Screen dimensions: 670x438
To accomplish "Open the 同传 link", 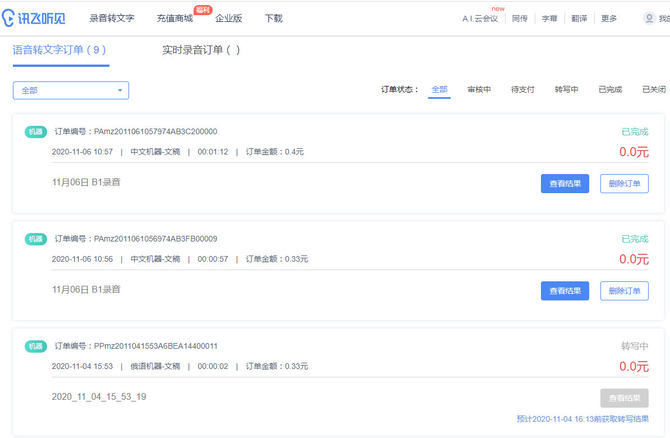I will [x=520, y=18].
